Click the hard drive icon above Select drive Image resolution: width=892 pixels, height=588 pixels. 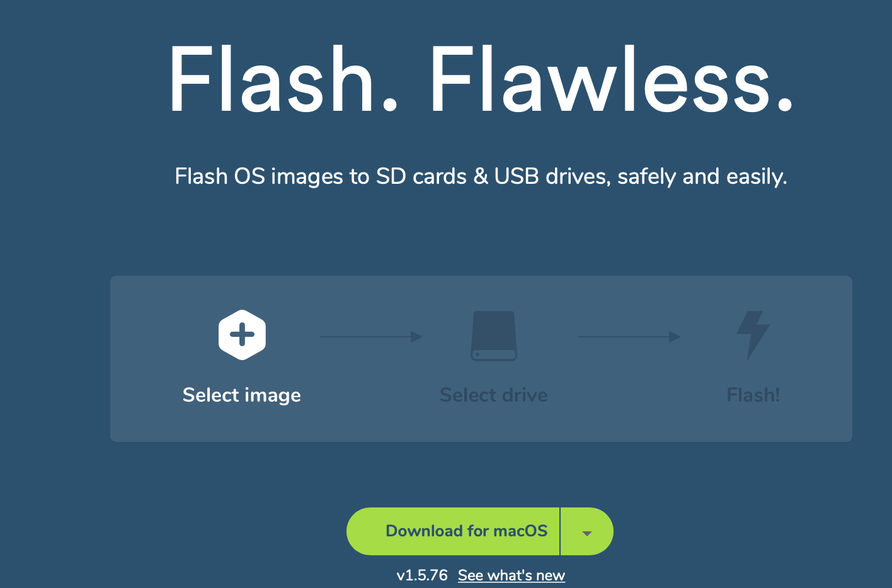coord(494,336)
